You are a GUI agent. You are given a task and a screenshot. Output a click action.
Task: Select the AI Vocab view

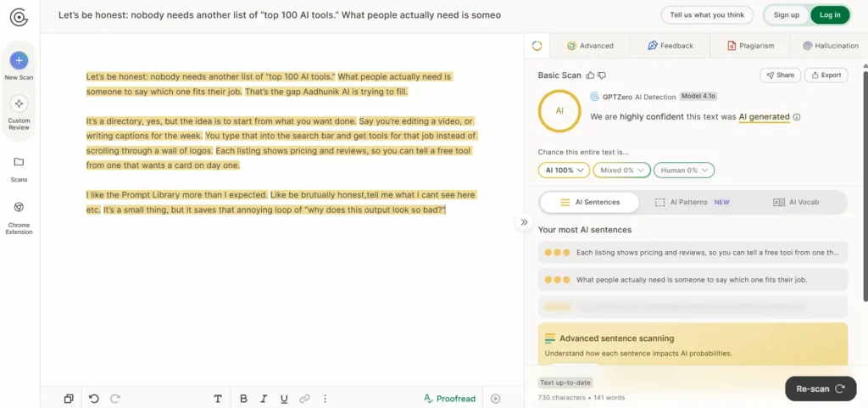[796, 202]
